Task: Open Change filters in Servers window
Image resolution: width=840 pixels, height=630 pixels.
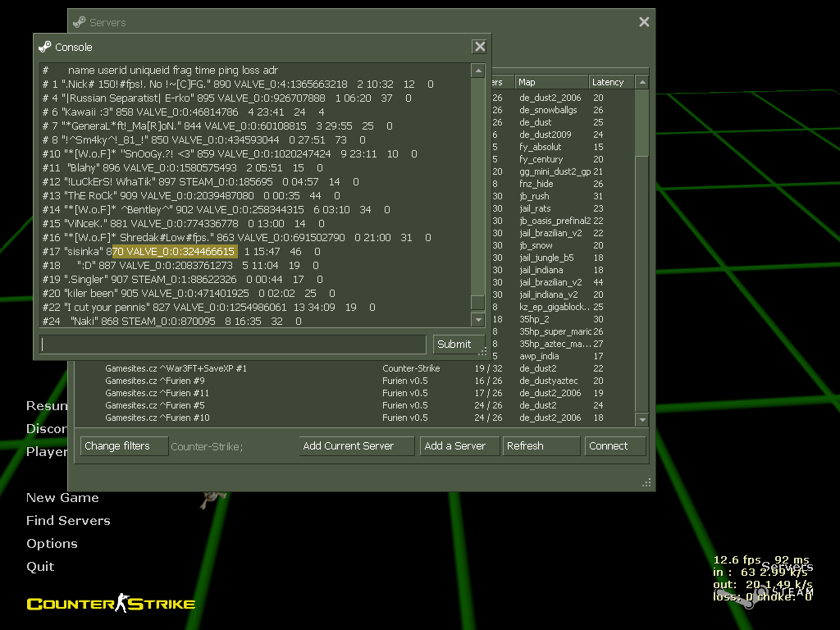Action: [x=125, y=445]
